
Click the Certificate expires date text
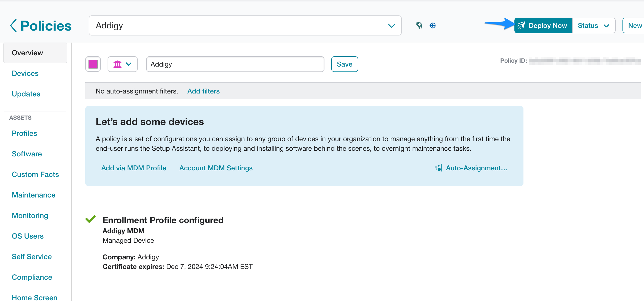pos(209,267)
